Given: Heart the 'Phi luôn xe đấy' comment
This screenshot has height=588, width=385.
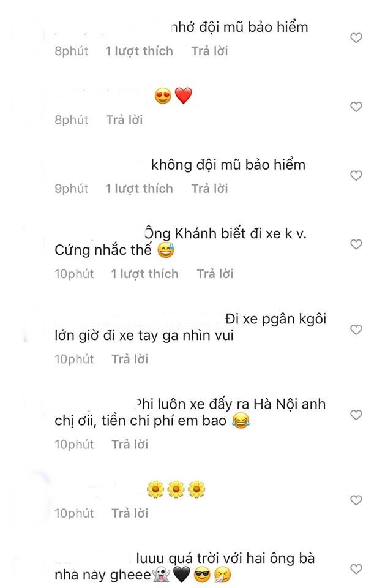Looking at the screenshot, I should (x=356, y=415).
